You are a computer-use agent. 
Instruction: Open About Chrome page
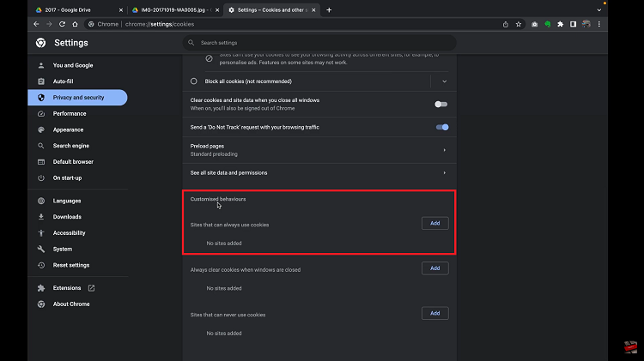point(77,304)
